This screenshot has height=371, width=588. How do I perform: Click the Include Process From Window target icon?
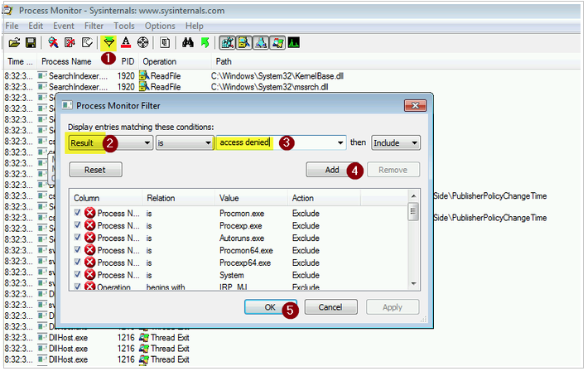click(143, 43)
